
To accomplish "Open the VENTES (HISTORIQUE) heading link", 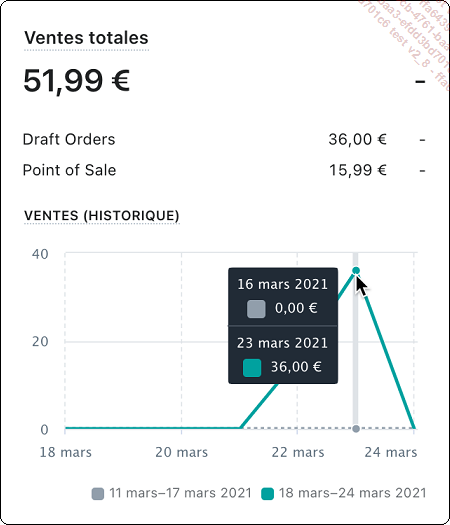I will (x=102, y=216).
